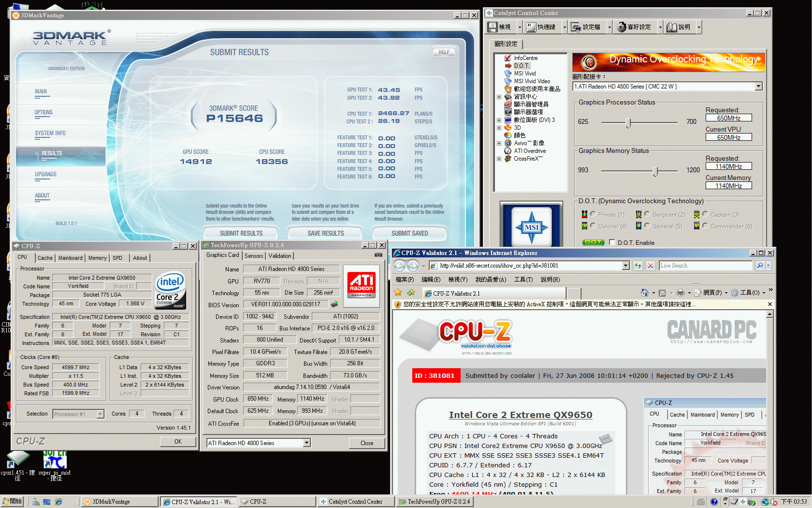Screen dimensions: 812x508
Task: Open the CPU-Z processor Selection dropdown
Action: click(x=100, y=414)
